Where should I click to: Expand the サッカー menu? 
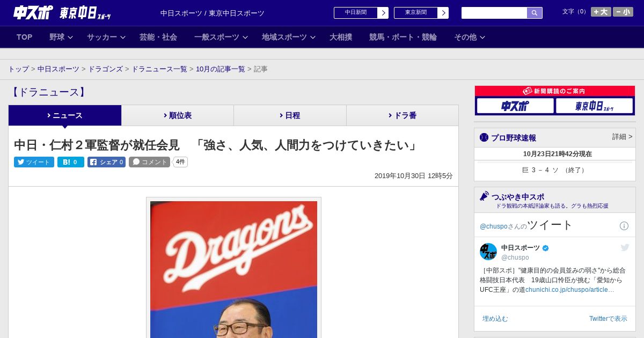click(106, 37)
